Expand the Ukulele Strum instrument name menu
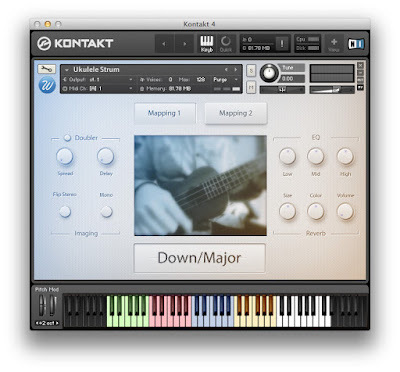 [67, 70]
